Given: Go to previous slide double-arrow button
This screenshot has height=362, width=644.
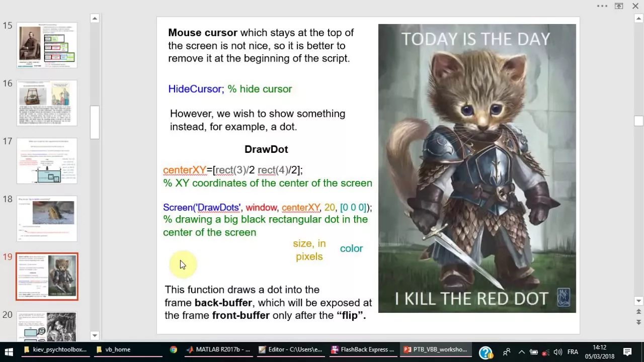Looking at the screenshot, I should coord(638,312).
